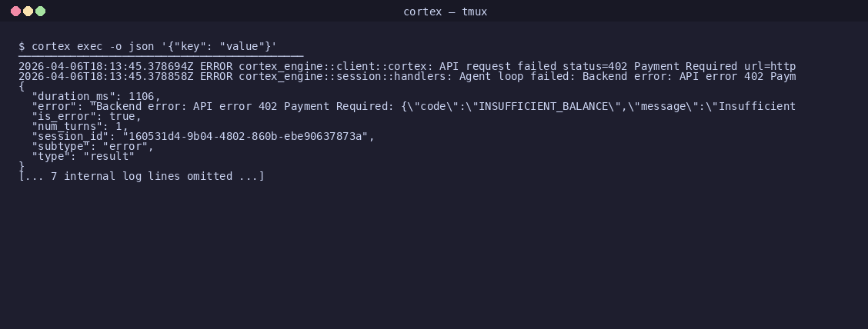Click the opening curly brace of JSON

point(22,86)
